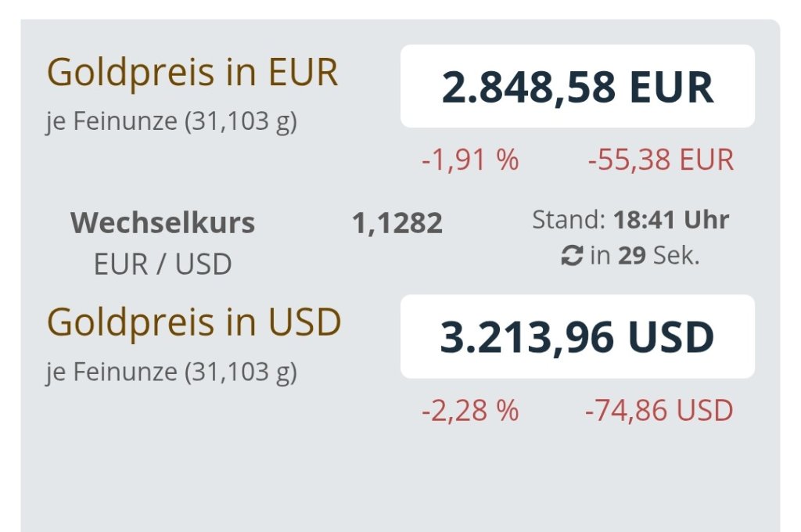The width and height of the screenshot is (801, 532).
Task: Click the exchange rate value 1,1282
Action: pos(397,223)
